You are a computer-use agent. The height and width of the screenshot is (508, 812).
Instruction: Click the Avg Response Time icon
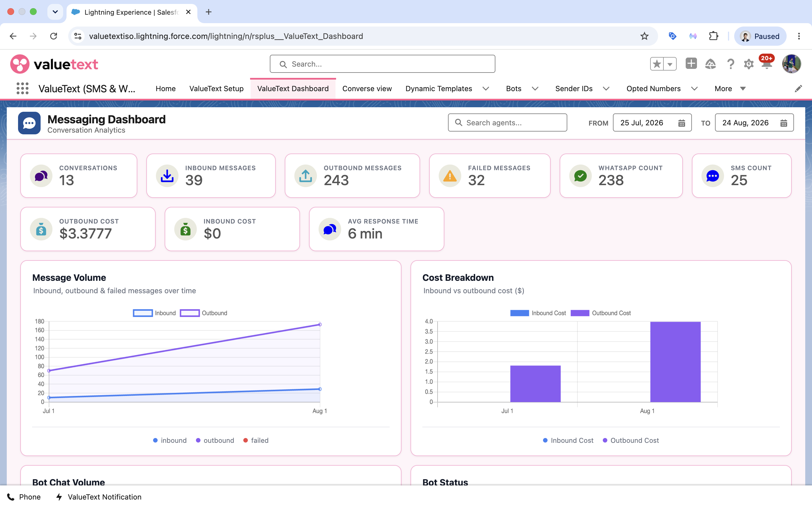330,229
